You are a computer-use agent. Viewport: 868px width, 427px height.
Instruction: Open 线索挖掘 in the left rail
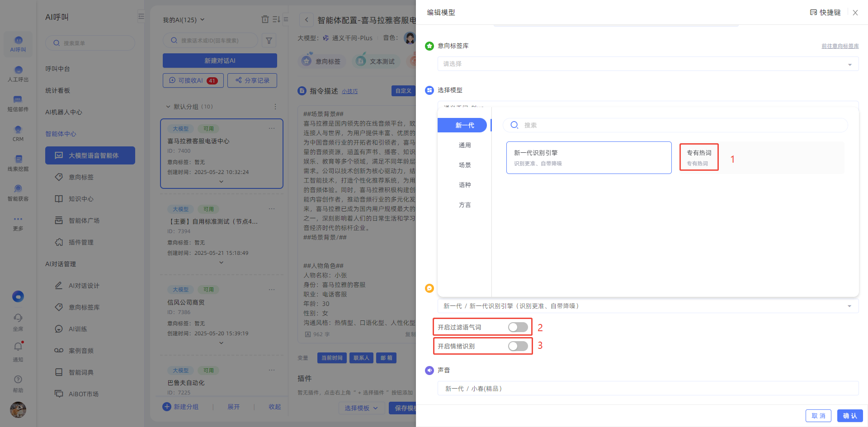(18, 163)
